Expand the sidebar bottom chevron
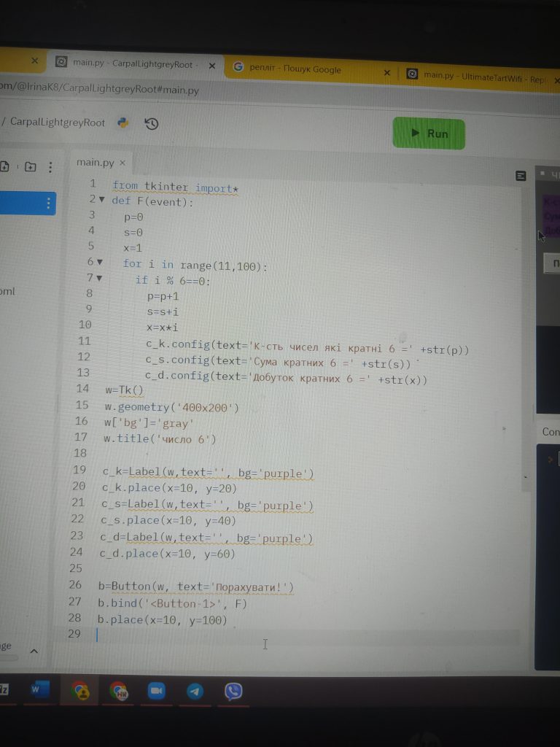The width and height of the screenshot is (560, 747). tap(34, 651)
